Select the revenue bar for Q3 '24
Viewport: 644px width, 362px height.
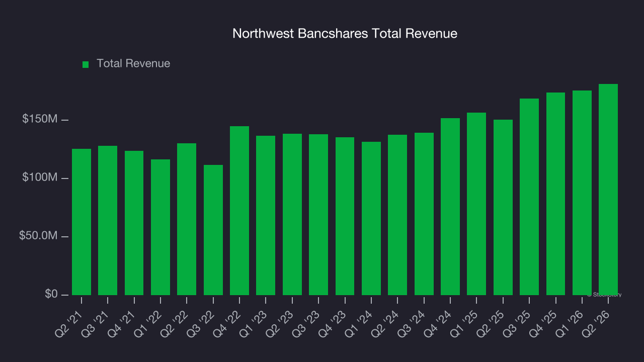point(424,214)
